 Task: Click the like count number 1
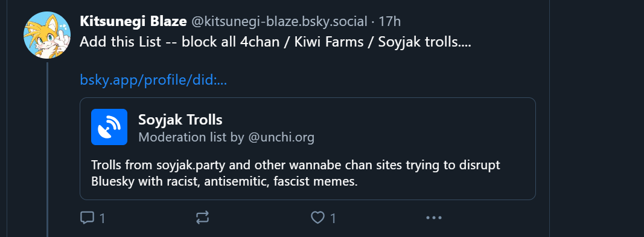coord(333,218)
